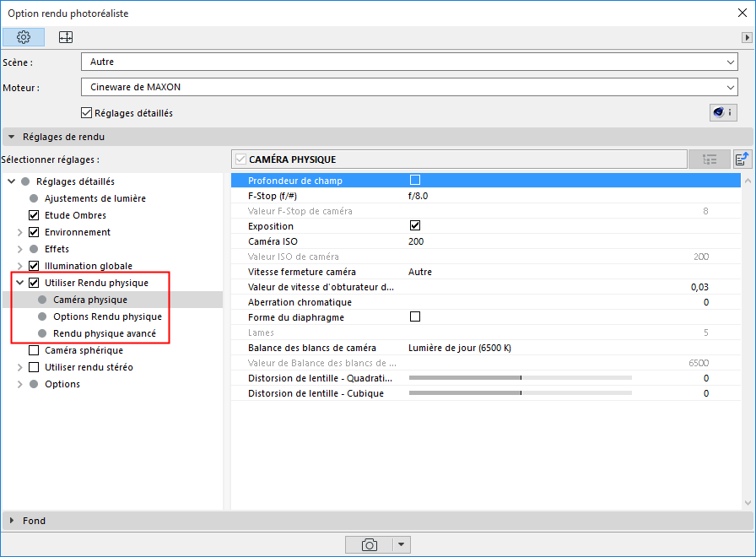Adjust the Distorsion de lentille Quadratique slider

521,377
